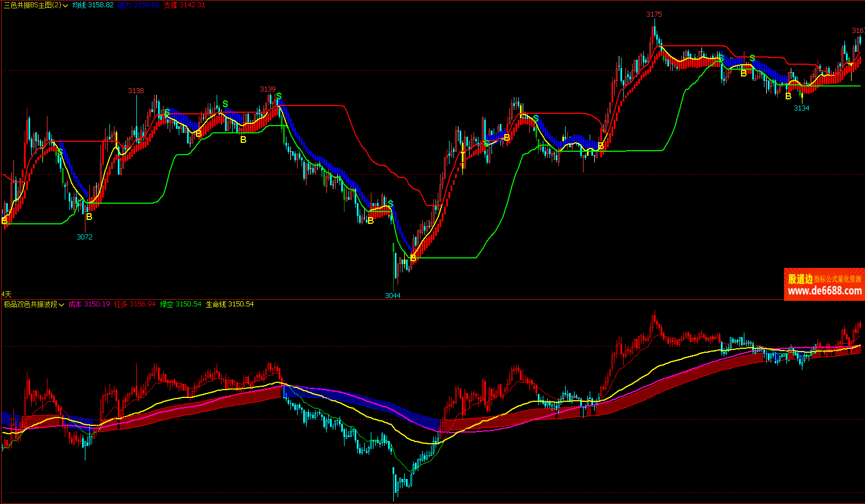
Task: Click the S sell signal beside 3139
Action: click(279, 96)
